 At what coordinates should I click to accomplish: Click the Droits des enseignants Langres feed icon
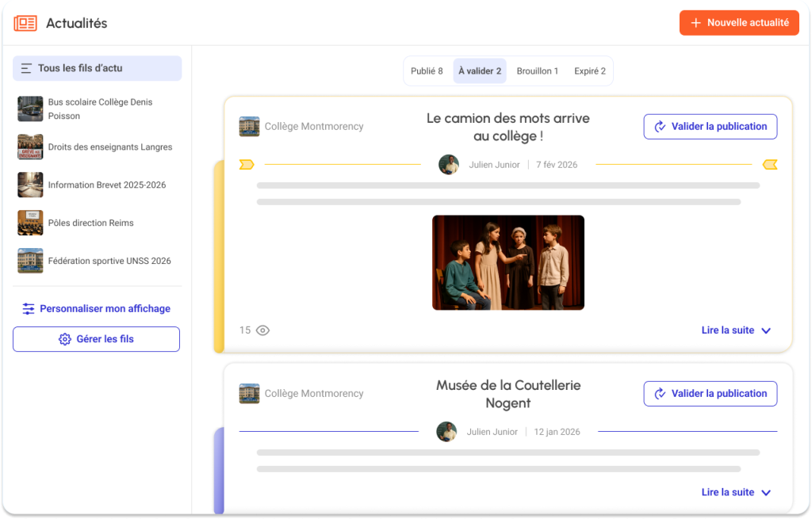[x=30, y=147]
